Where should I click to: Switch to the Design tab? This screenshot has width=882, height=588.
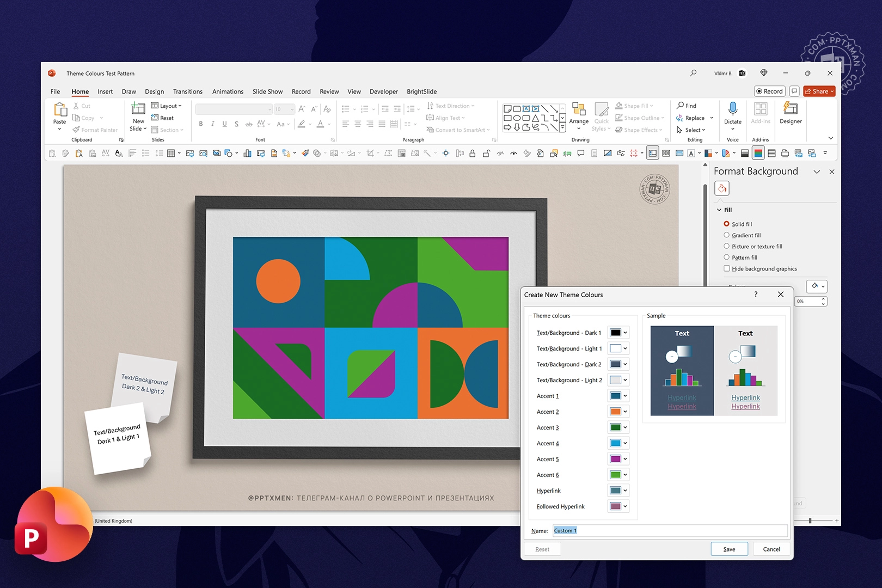point(154,91)
